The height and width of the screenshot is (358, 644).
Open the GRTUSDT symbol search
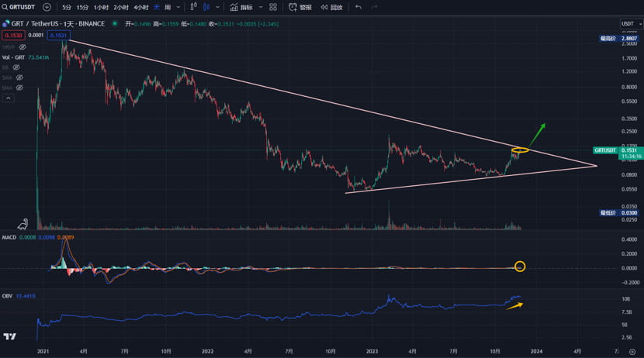(19, 7)
